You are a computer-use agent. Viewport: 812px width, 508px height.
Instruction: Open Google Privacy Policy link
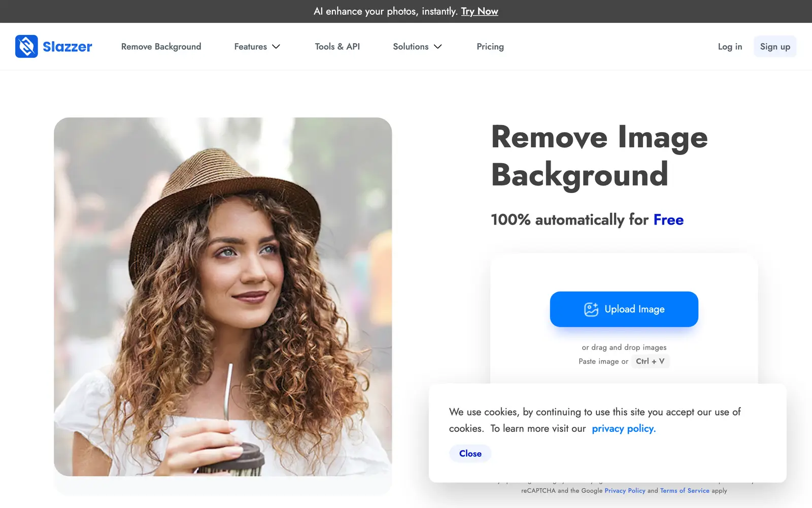625,491
